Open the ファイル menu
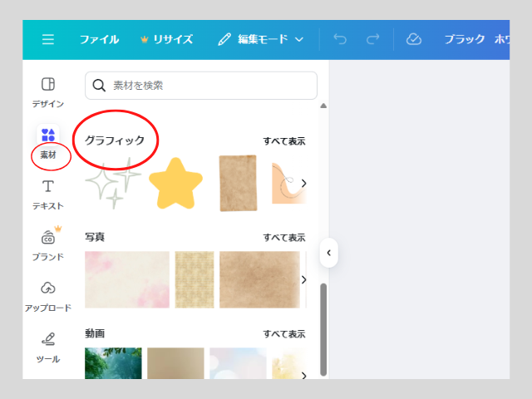The width and height of the screenshot is (532, 399). [x=99, y=39]
